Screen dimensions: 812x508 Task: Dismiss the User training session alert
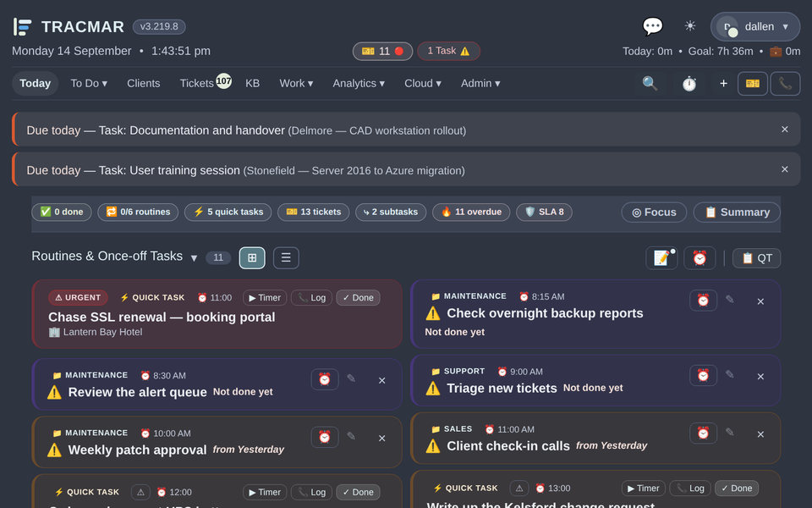785,169
